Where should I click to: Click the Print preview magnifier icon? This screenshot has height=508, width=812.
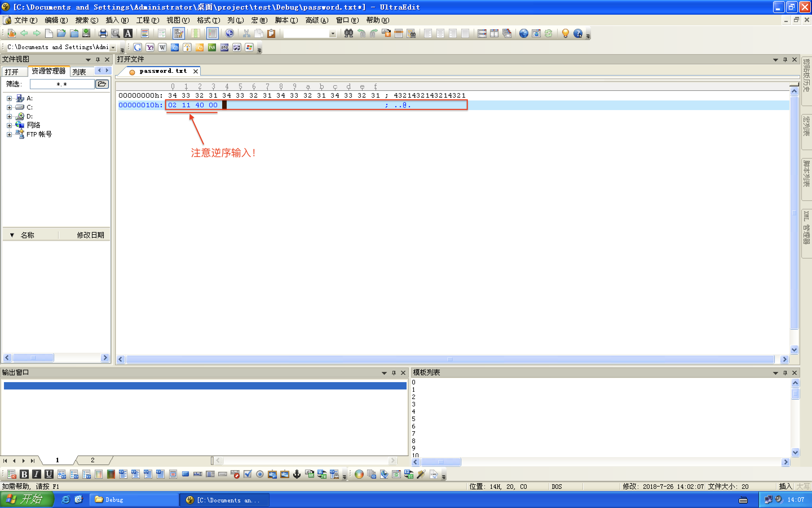[x=115, y=33]
